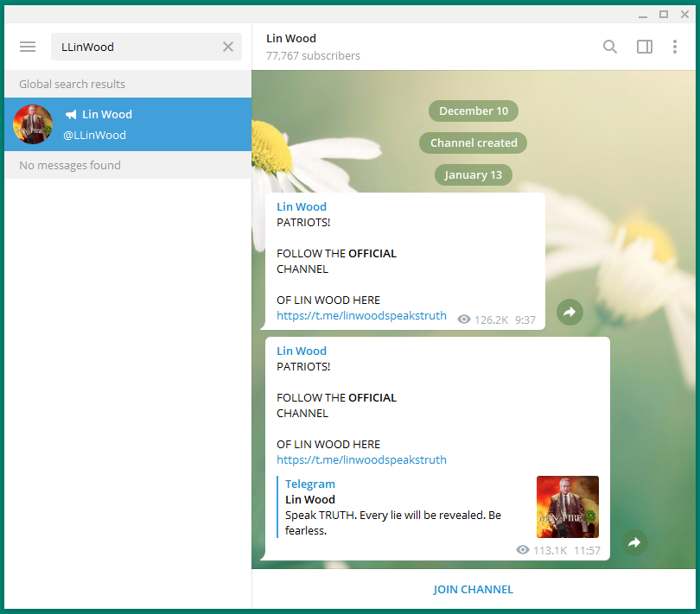
Task: Open the linwoodspeakstruth link in second message
Action: click(361, 459)
